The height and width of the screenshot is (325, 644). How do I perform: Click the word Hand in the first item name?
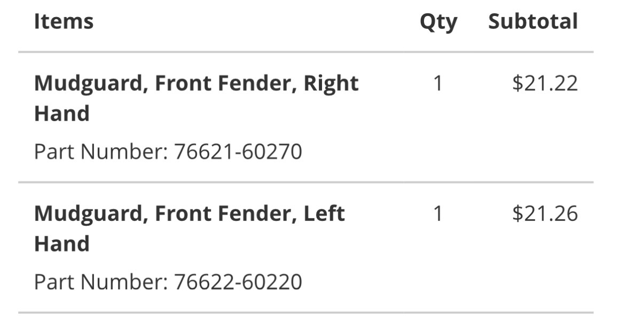tap(61, 114)
